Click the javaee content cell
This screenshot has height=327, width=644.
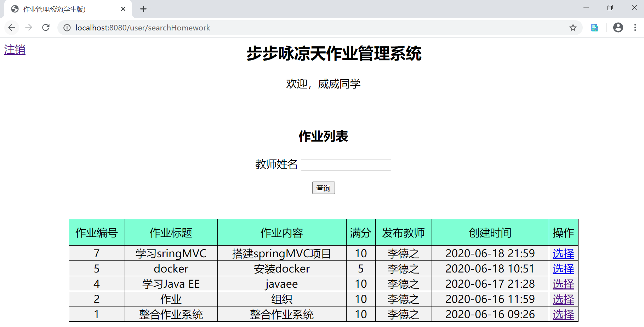(282, 284)
